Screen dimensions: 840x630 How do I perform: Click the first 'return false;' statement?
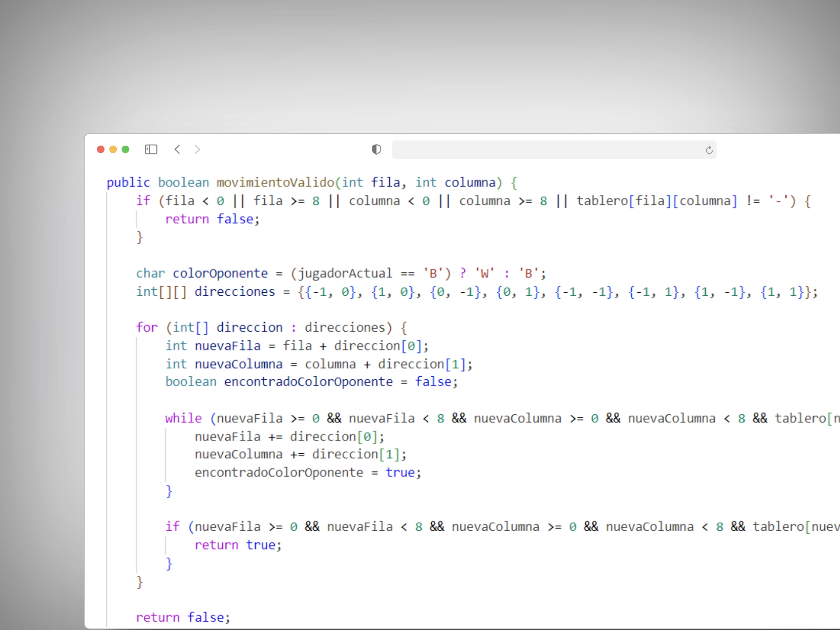coord(212,219)
